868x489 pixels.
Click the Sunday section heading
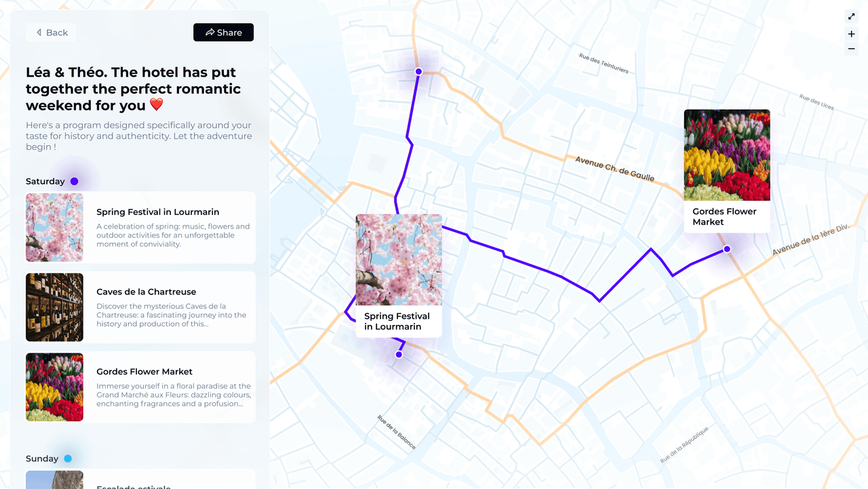click(x=42, y=458)
